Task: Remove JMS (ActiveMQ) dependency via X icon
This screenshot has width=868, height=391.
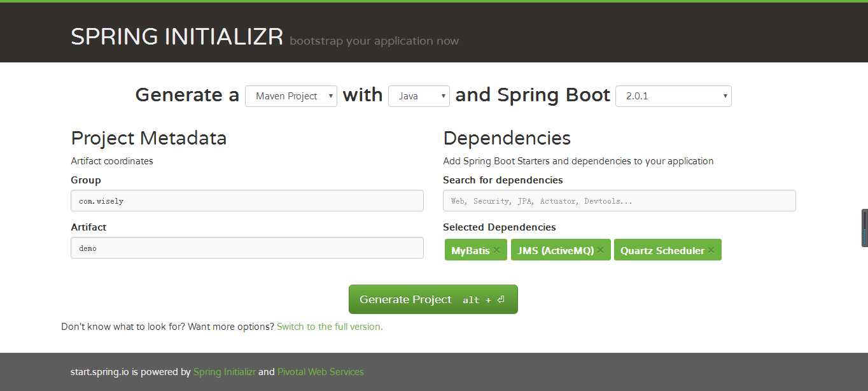Action: pyautogui.click(x=600, y=250)
